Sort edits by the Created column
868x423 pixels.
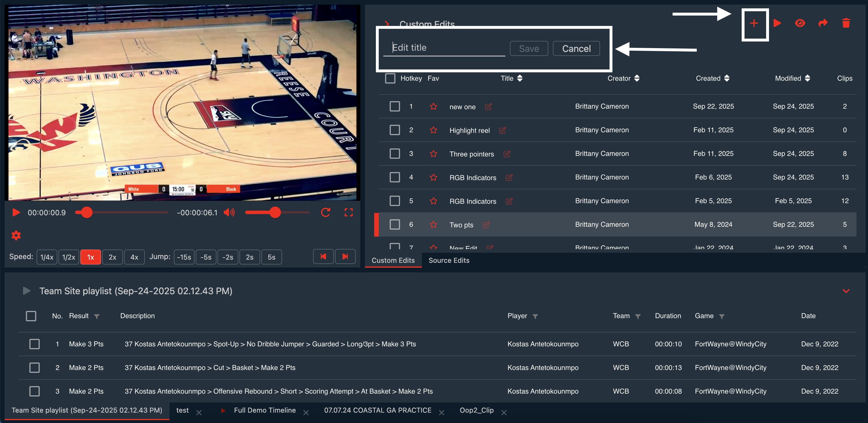[712, 78]
